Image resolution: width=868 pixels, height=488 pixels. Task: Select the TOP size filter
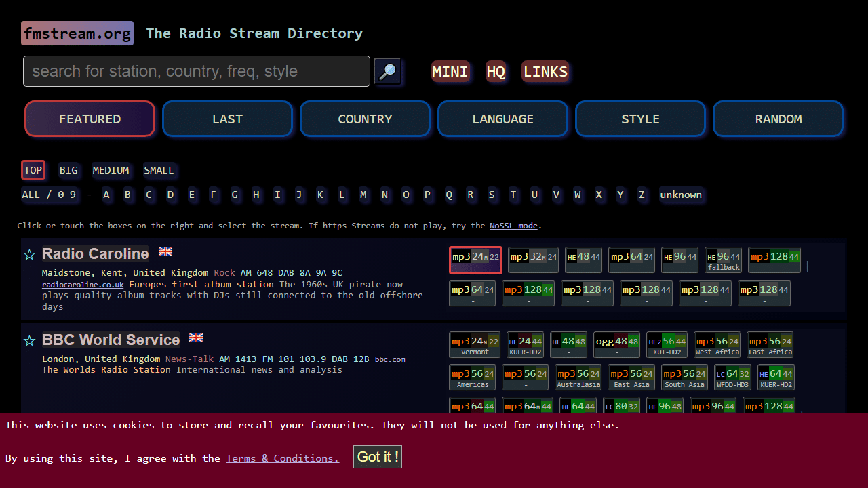(x=33, y=170)
